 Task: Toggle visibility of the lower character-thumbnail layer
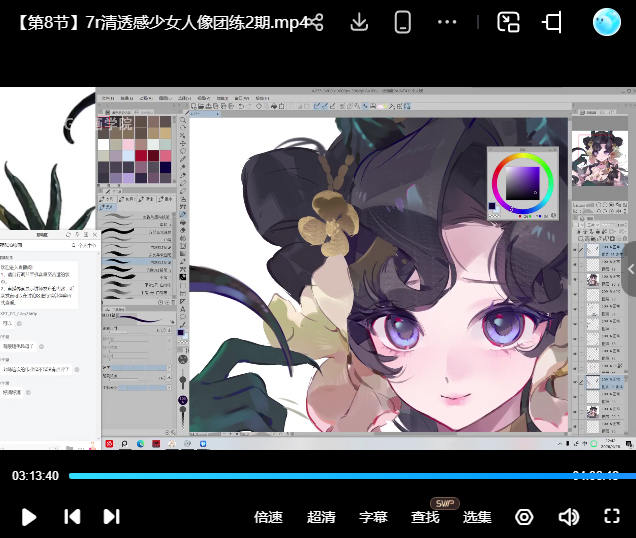coord(575,412)
